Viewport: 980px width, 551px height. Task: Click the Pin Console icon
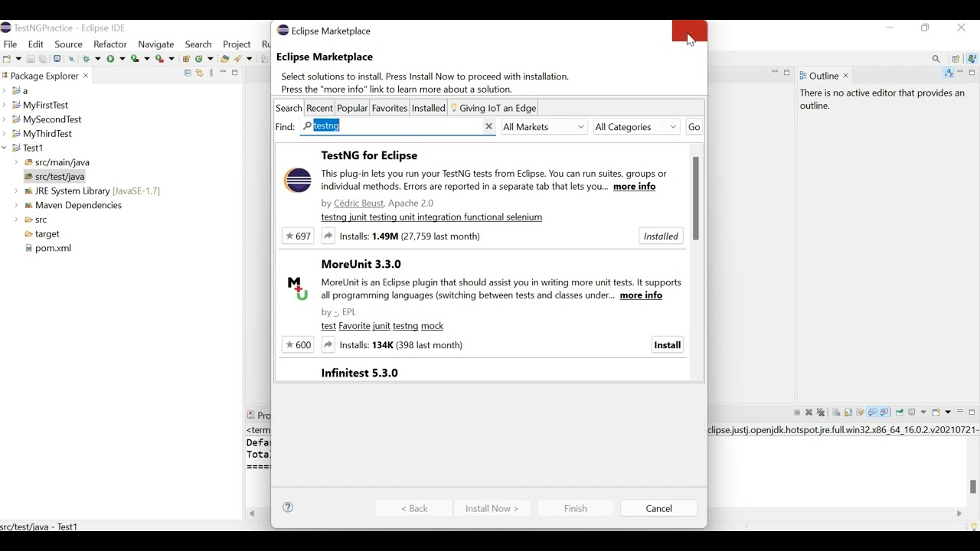click(x=900, y=412)
